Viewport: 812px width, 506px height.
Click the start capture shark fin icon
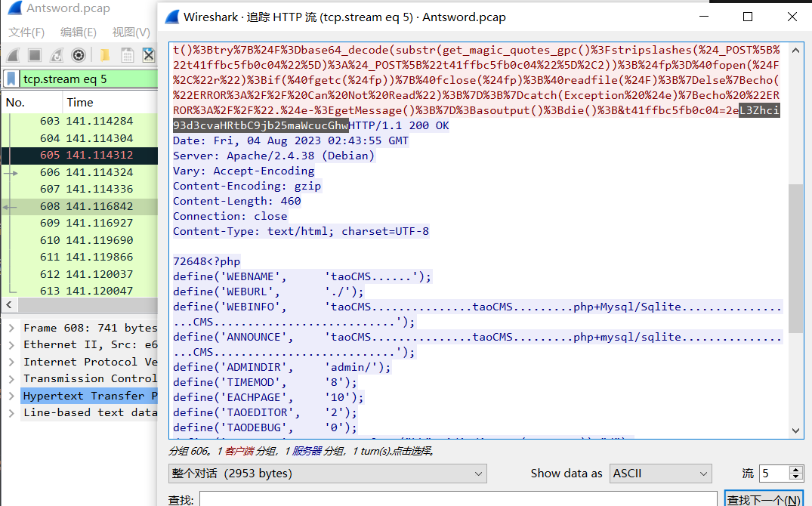(13, 55)
